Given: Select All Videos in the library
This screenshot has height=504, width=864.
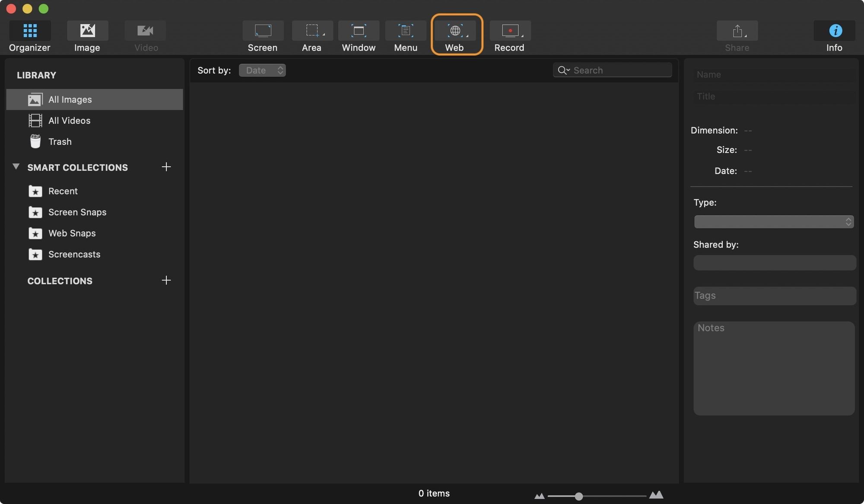Looking at the screenshot, I should click(x=69, y=120).
